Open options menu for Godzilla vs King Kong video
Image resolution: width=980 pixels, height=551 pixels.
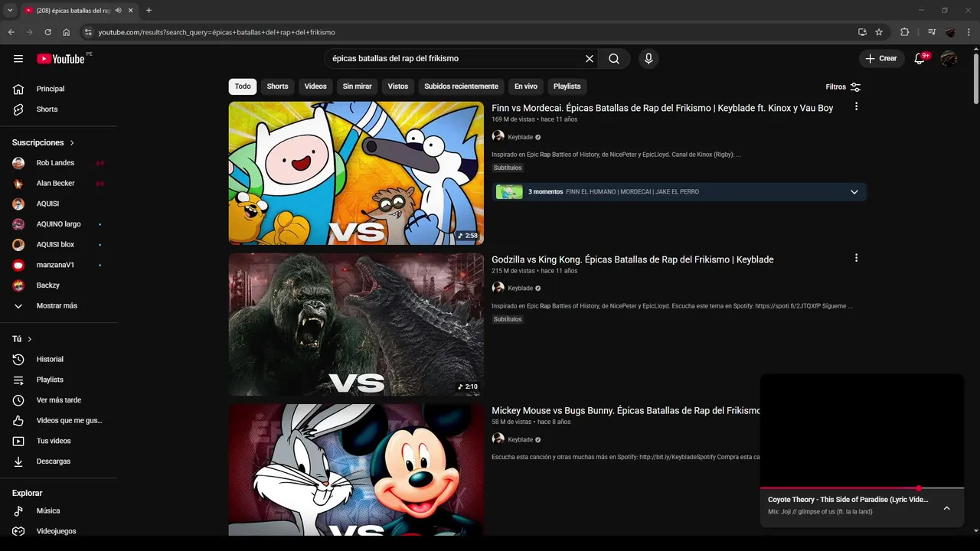[856, 259]
